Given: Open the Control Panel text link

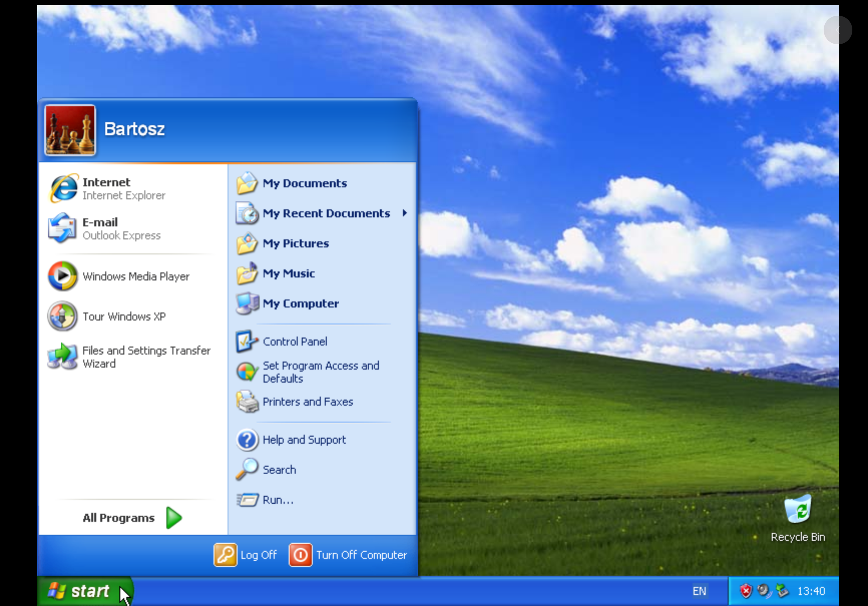Looking at the screenshot, I should [x=295, y=341].
